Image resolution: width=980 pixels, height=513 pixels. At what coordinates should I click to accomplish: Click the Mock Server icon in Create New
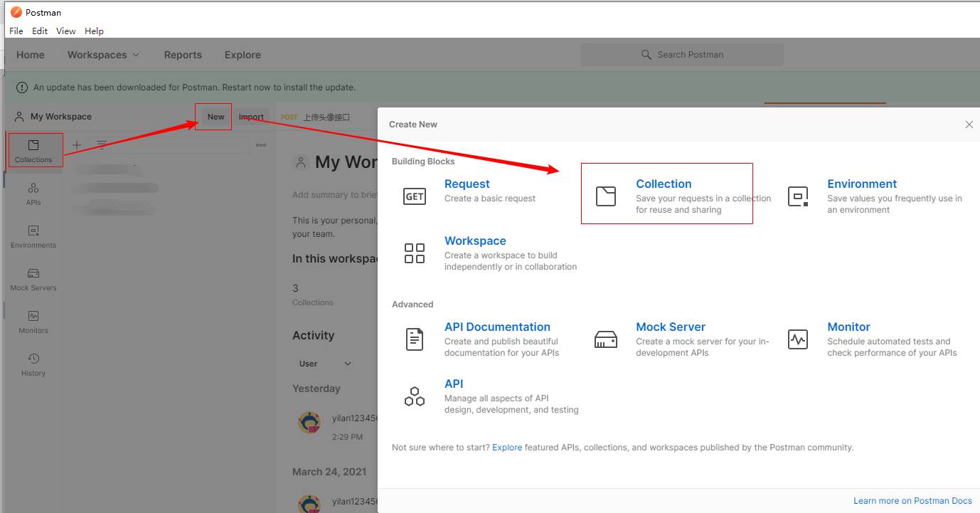(x=606, y=339)
